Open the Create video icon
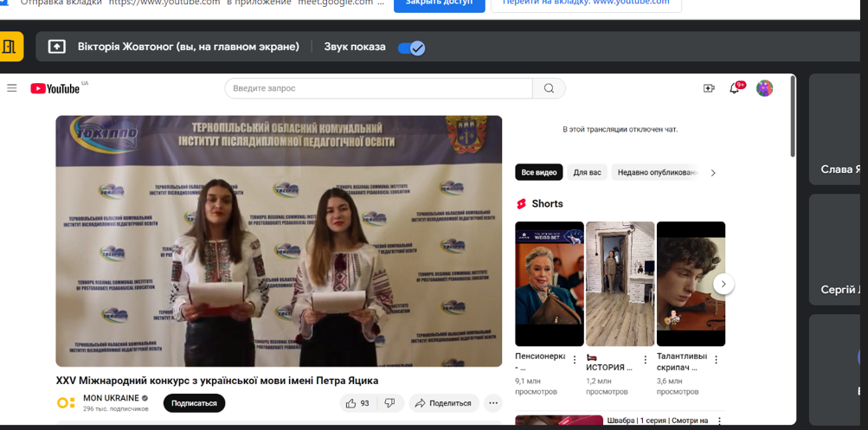Image resolution: width=868 pixels, height=430 pixels. (709, 88)
